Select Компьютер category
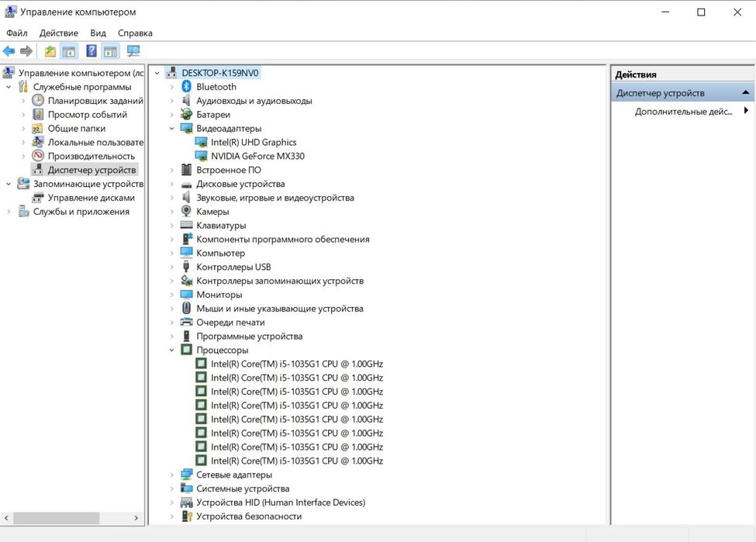 (220, 253)
